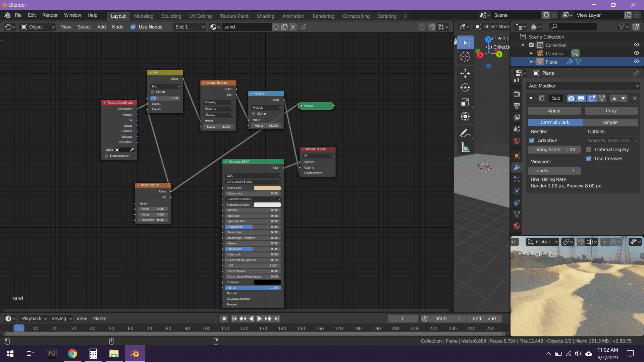The width and height of the screenshot is (644, 362).
Task: Collapse the Subdivision modifier panel arrow
Action: pos(531,98)
